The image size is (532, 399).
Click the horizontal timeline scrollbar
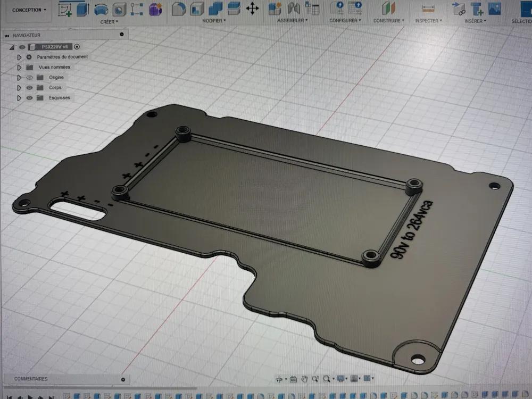click(x=100, y=387)
